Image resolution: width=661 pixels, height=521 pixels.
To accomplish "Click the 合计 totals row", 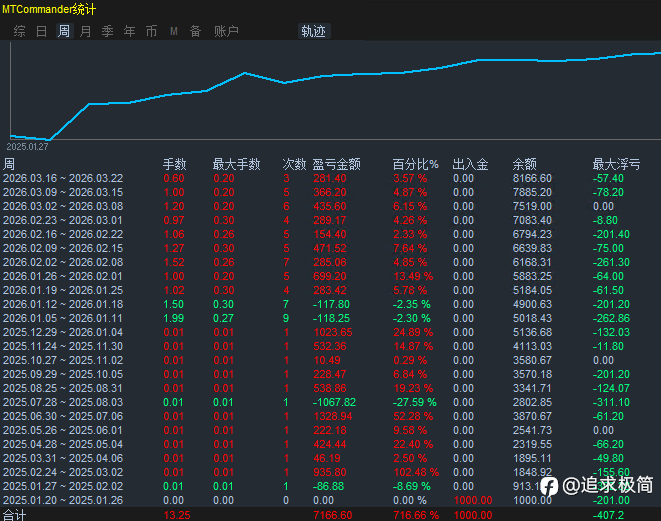I will point(15,514).
